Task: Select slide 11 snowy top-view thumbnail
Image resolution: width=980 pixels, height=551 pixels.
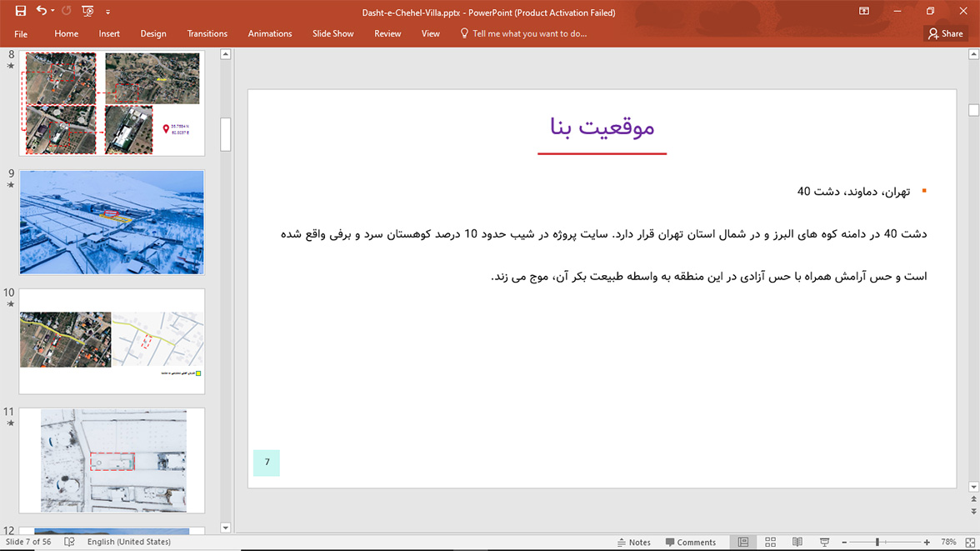Action: point(112,460)
